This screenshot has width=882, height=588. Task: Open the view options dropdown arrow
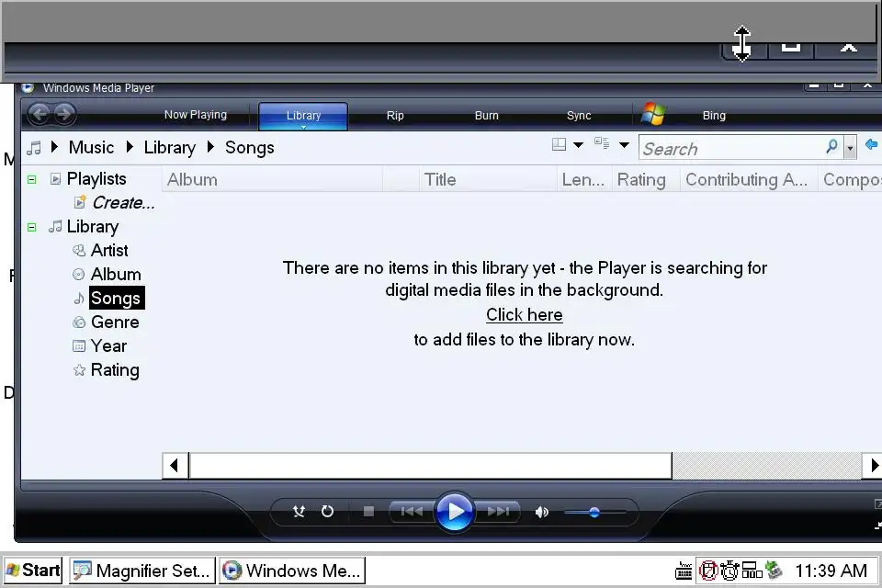624,145
